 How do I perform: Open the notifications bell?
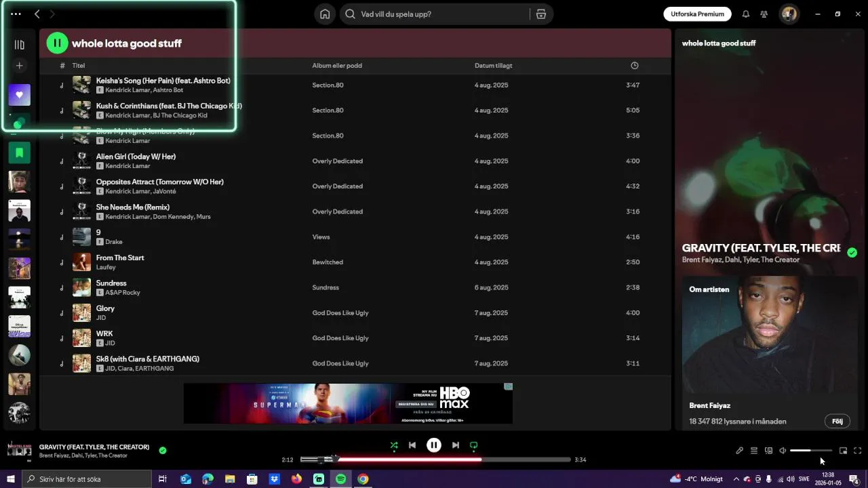coord(746,14)
